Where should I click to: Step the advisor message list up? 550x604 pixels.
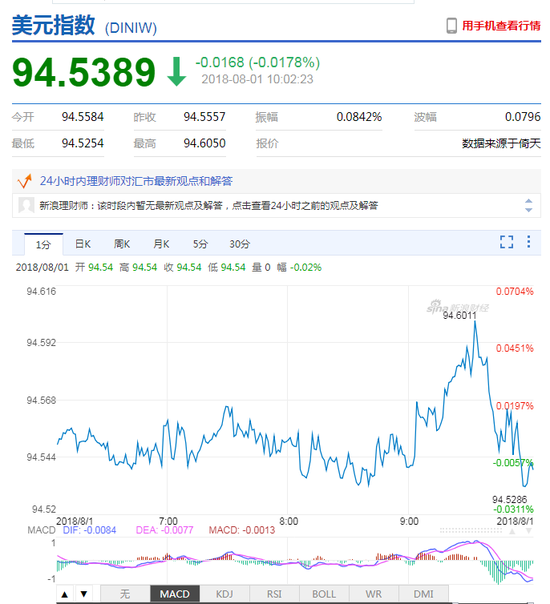click(528, 201)
